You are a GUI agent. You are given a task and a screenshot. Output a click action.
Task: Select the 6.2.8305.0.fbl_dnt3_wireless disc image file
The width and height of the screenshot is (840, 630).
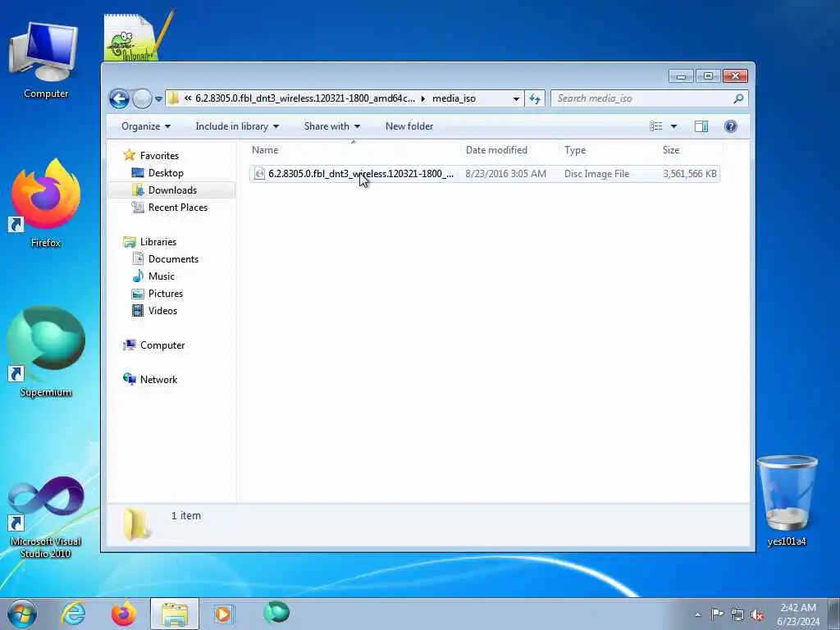click(484, 174)
